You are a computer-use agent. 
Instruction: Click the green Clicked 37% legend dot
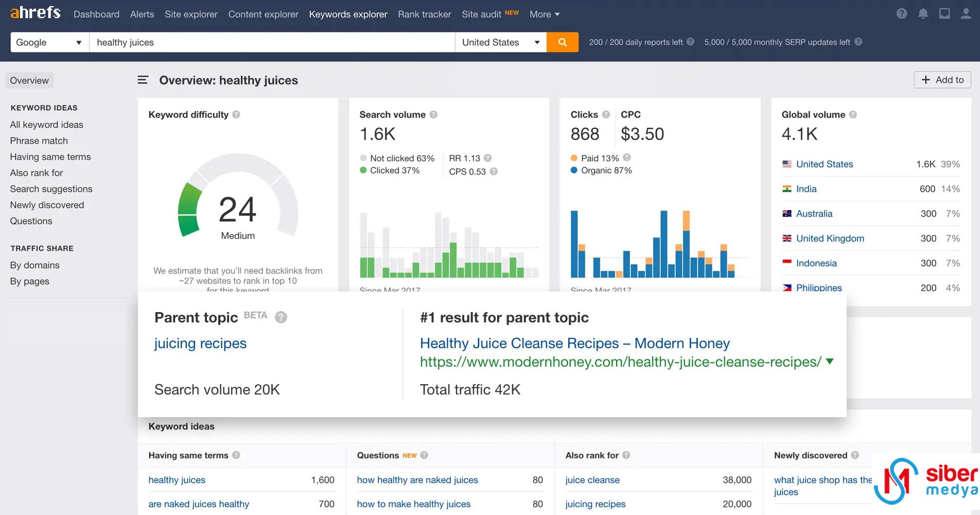pos(363,170)
